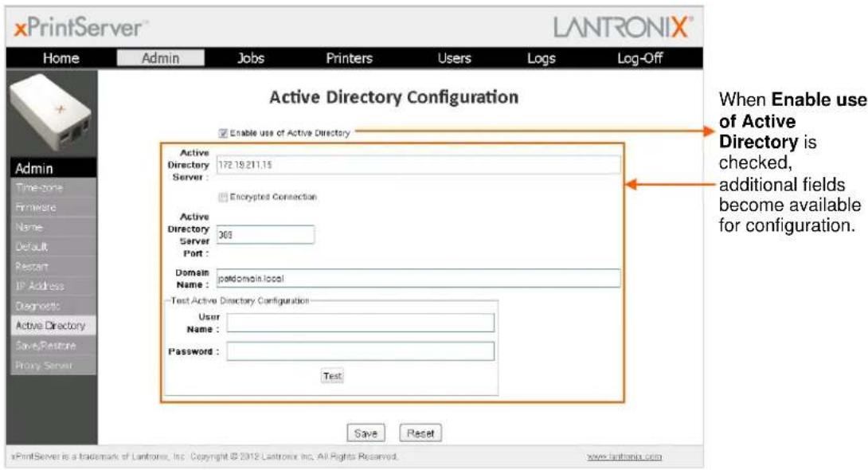Choose Default in Admin sidebar

click(53, 247)
